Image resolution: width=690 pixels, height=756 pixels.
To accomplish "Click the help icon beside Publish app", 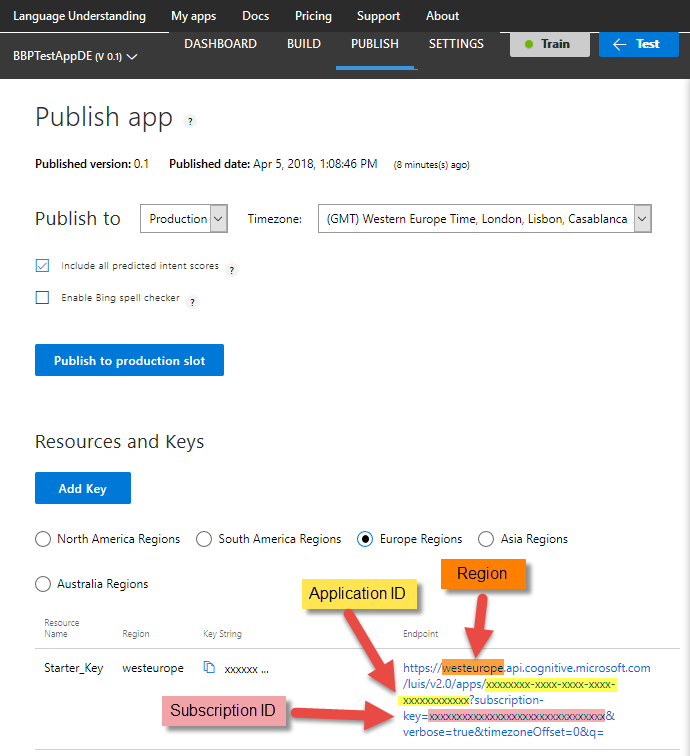I will coord(190,121).
